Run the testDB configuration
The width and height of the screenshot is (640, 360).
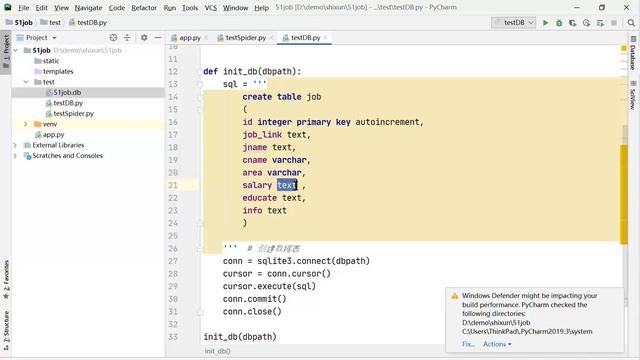pos(545,23)
